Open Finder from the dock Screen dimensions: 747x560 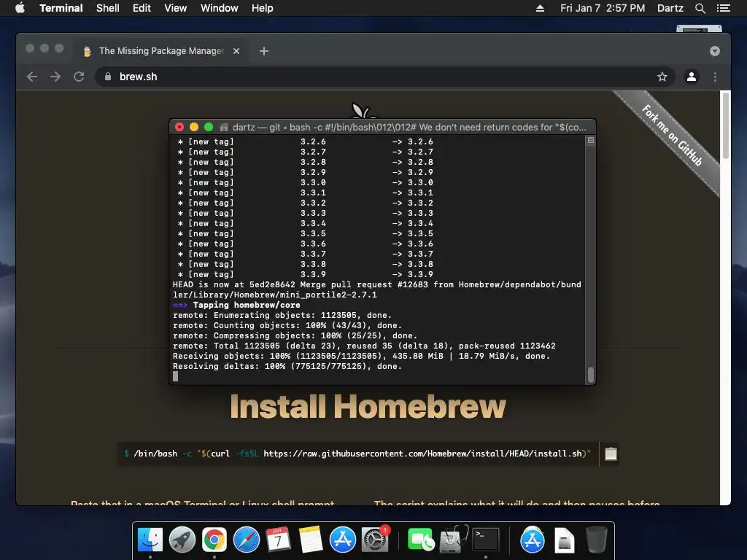click(150, 540)
